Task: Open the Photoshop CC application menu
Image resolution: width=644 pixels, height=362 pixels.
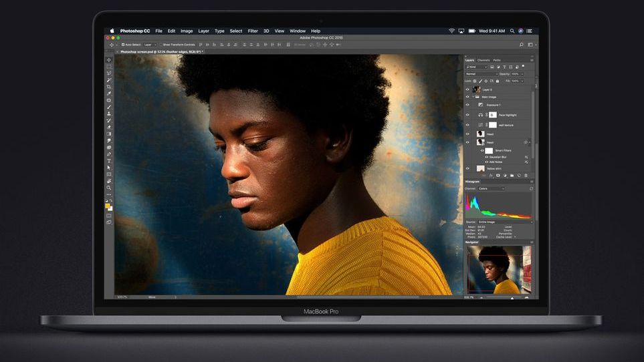Action: 134,31
